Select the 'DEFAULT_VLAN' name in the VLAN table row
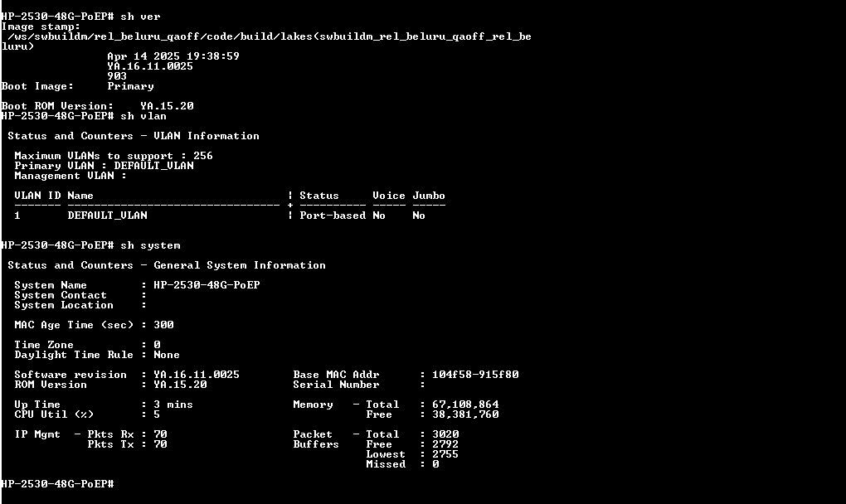The image size is (846, 504). tap(107, 216)
